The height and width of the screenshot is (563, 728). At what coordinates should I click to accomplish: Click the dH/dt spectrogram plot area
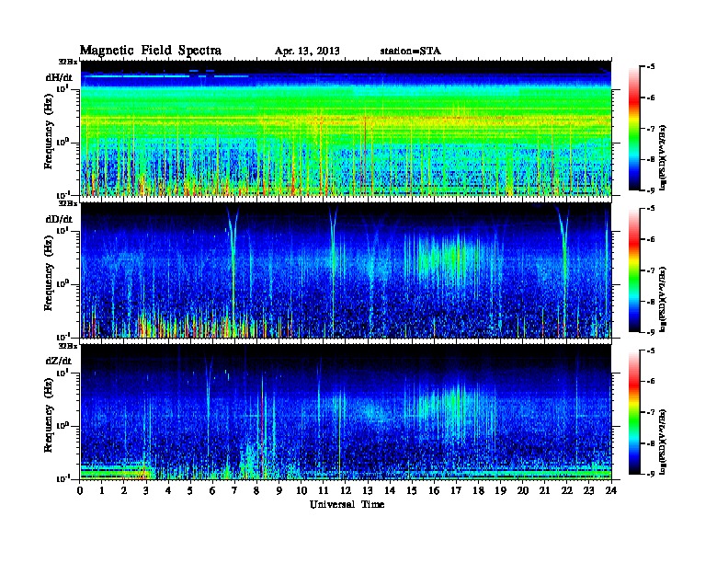[x=346, y=128]
